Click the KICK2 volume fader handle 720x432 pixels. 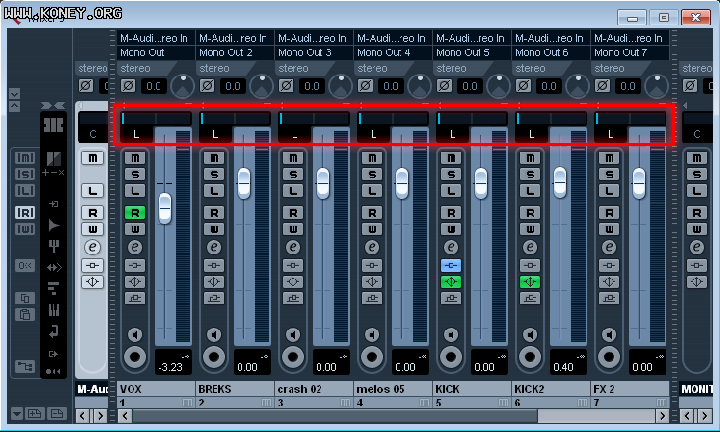coord(560,183)
